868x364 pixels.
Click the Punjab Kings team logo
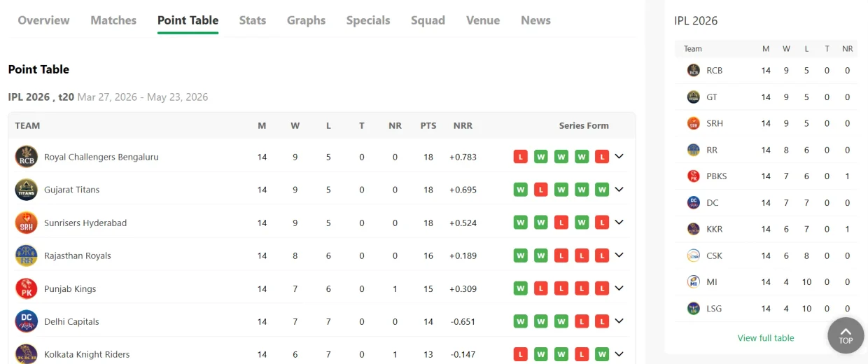pyautogui.click(x=27, y=288)
